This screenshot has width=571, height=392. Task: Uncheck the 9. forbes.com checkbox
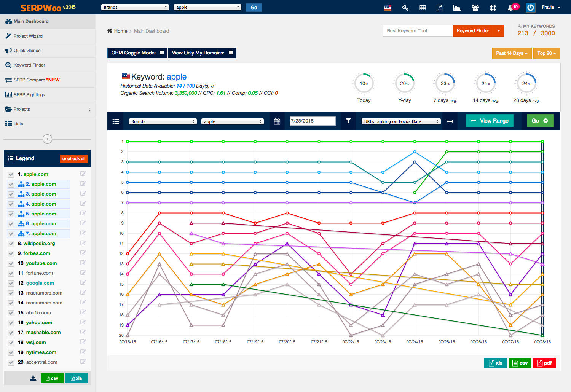pyautogui.click(x=11, y=253)
